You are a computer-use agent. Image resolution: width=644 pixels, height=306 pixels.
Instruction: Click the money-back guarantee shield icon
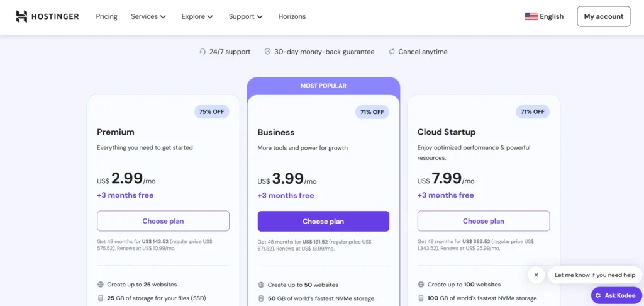point(267,52)
